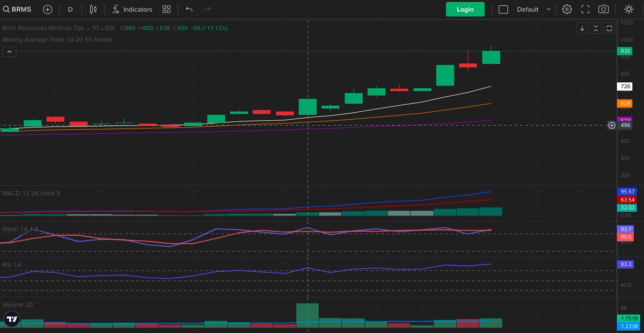Collapse the pane with the down-arrow-to-line icon
644x333 pixels.
coord(596,28)
